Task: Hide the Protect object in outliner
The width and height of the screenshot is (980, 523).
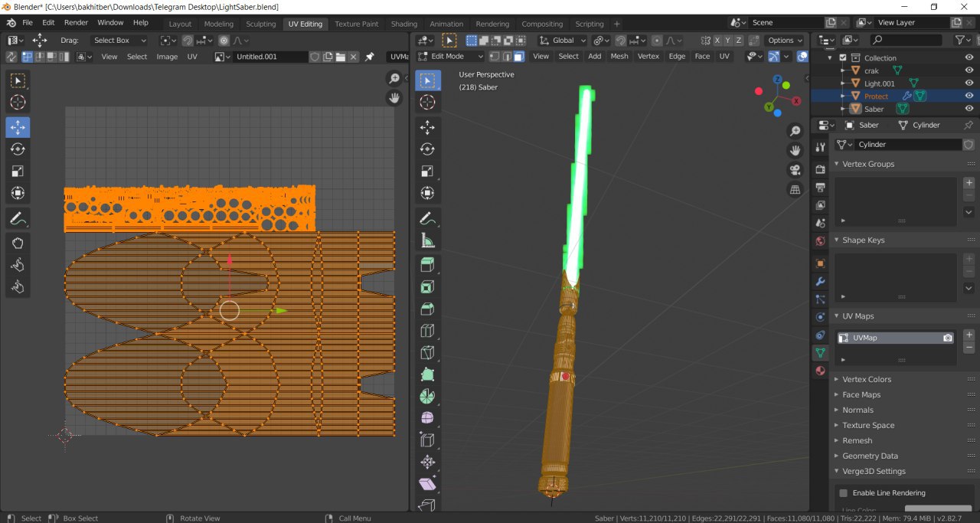Action: 969,96
